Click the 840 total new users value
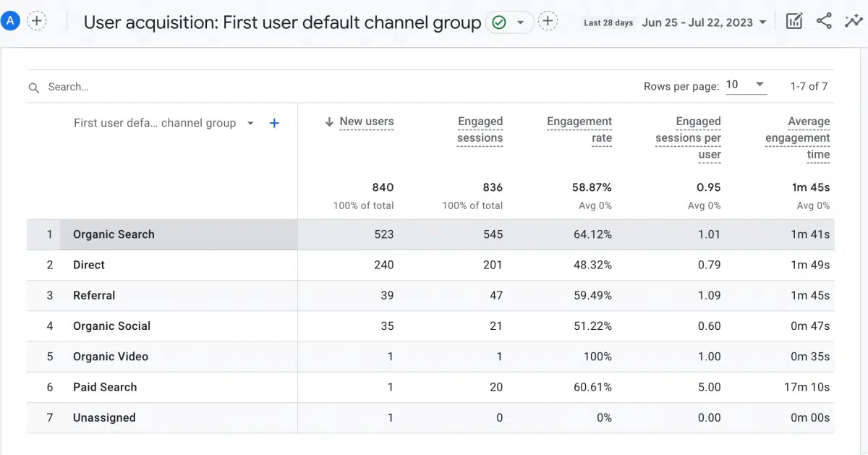 pyautogui.click(x=383, y=187)
